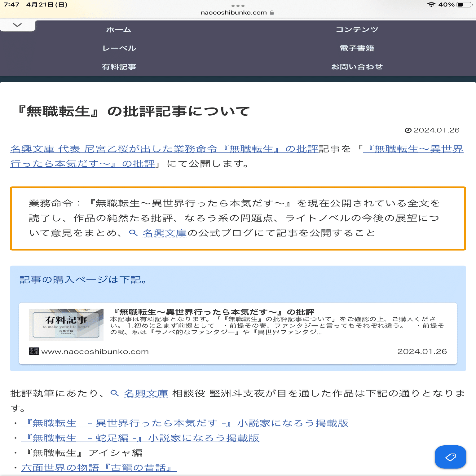Tap the text 記事の購入ページは下記。

tap(83, 280)
